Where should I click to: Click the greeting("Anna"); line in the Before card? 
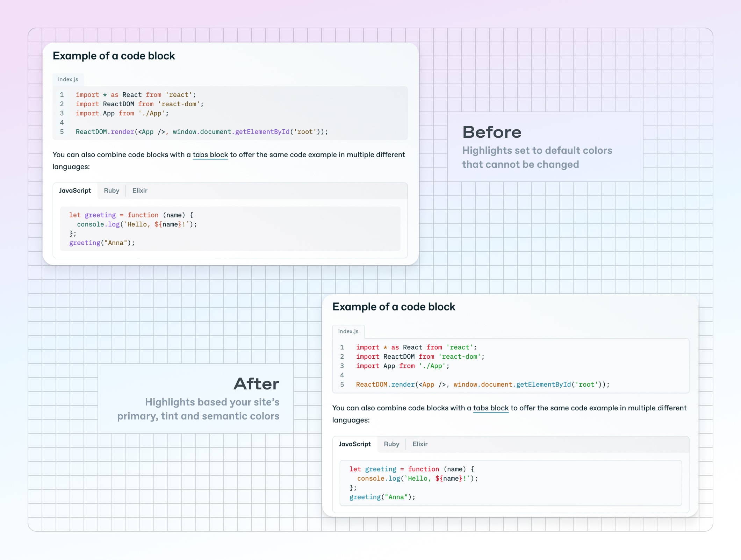coord(102,243)
